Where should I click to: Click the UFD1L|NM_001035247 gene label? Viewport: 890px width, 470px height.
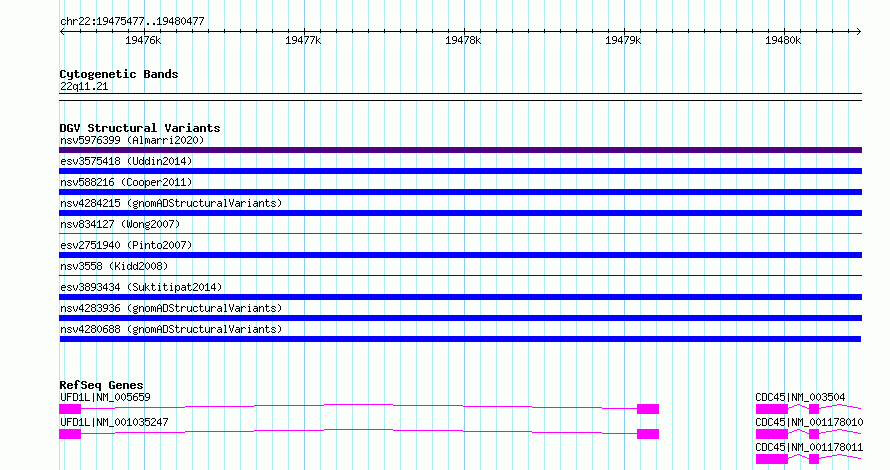click(x=114, y=422)
